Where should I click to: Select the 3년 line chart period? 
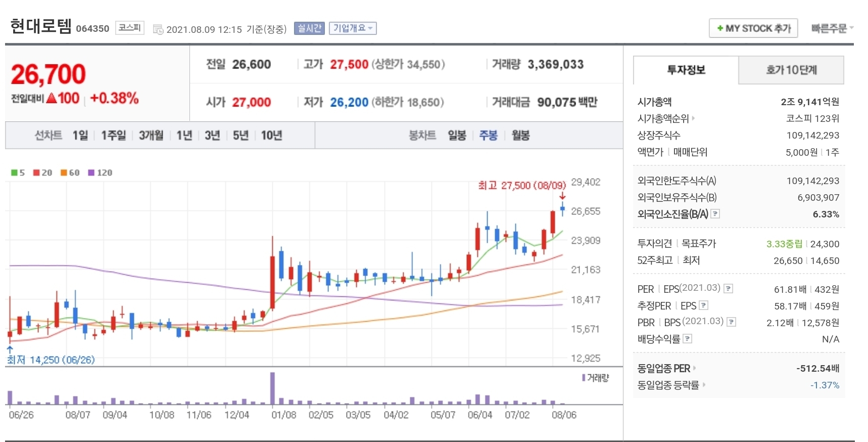(212, 135)
